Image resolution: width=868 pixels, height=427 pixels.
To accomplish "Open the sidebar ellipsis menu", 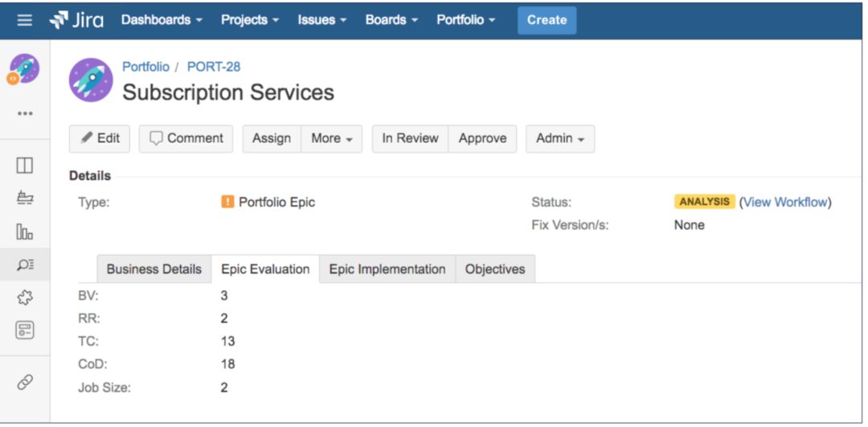I will (25, 113).
